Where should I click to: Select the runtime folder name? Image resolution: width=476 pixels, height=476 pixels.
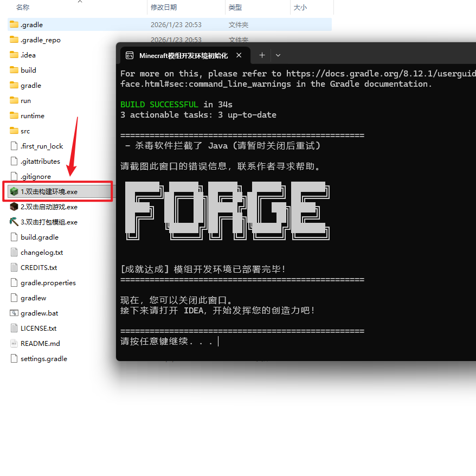pyautogui.click(x=33, y=116)
